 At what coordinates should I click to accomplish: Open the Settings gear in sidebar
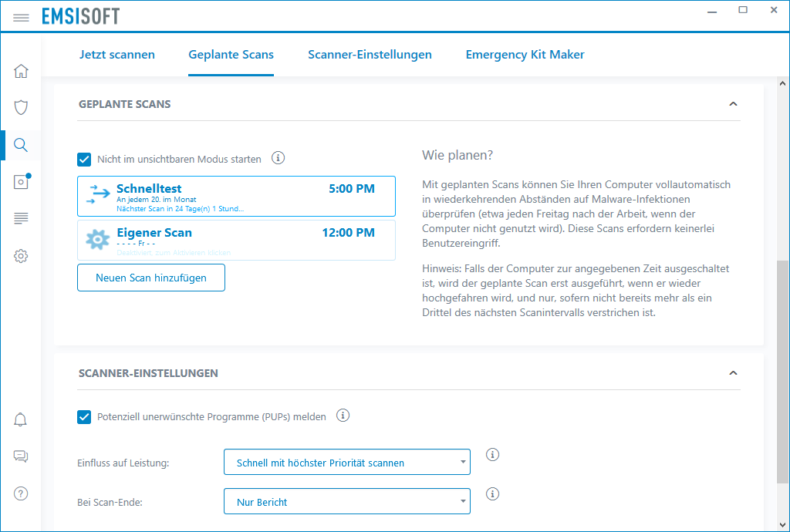pos(21,256)
